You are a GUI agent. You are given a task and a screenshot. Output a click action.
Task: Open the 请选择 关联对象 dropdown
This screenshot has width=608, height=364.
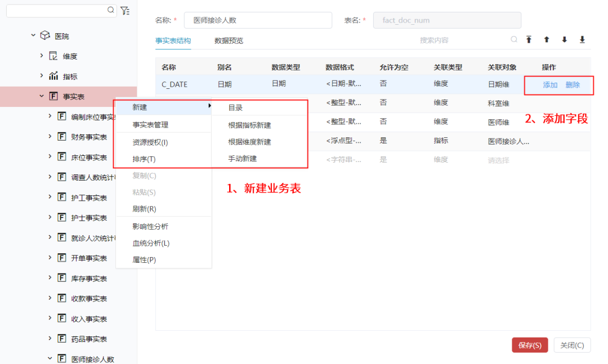click(x=499, y=160)
